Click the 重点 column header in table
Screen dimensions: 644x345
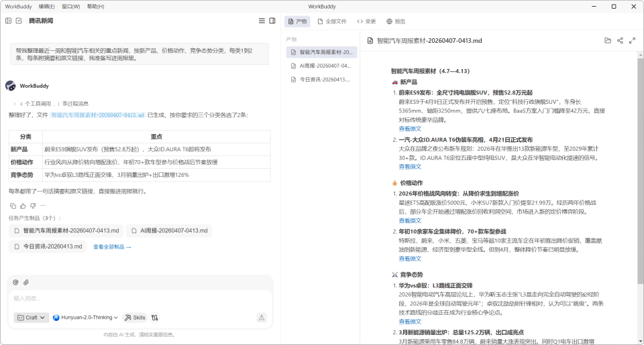point(156,137)
